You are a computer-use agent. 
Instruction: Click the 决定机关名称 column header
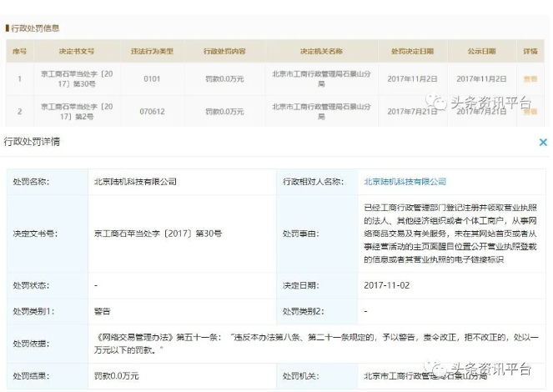(x=321, y=51)
